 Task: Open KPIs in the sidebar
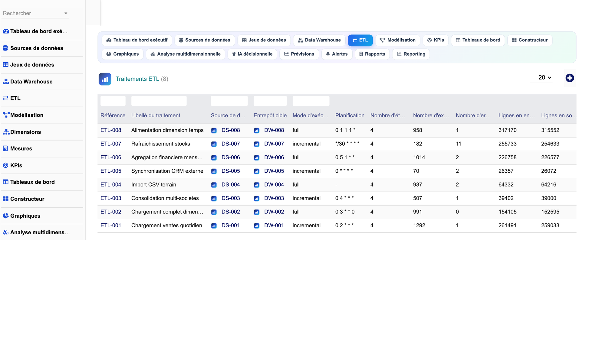[x=42, y=165]
